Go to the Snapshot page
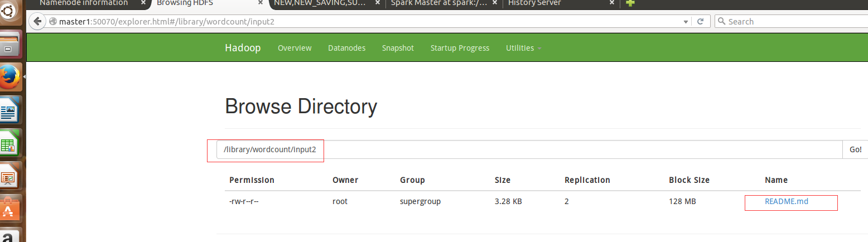 click(398, 48)
